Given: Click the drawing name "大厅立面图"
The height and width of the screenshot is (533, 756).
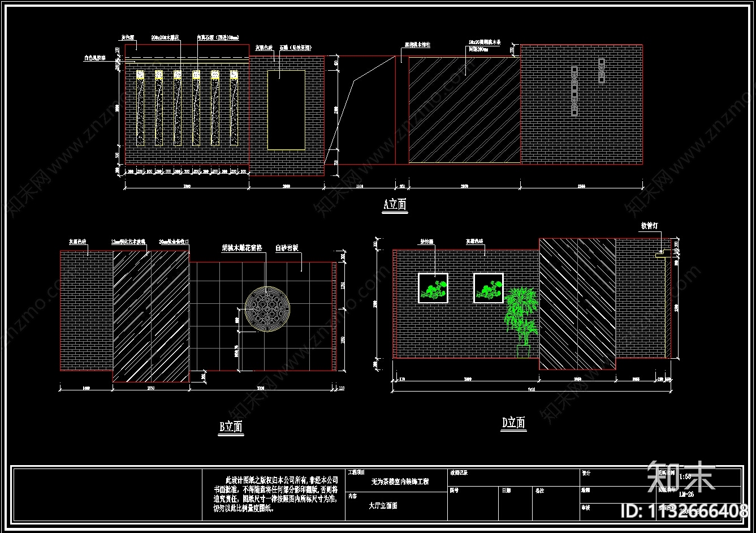Looking at the screenshot, I should (383, 506).
